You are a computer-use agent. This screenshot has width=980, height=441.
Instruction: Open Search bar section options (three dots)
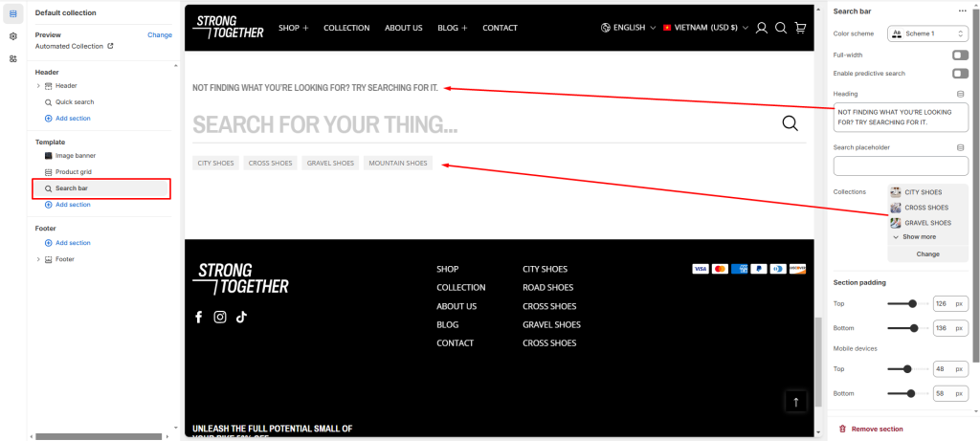point(963,11)
